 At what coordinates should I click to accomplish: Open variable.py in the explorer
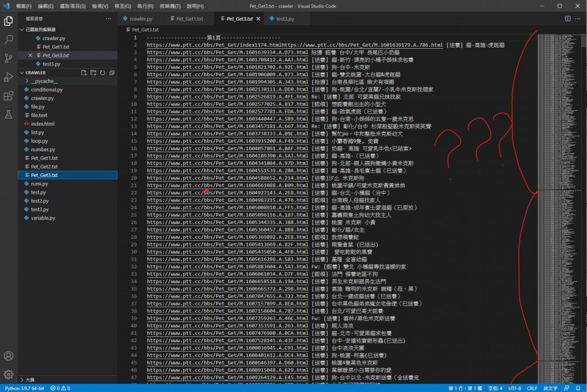tap(42, 218)
